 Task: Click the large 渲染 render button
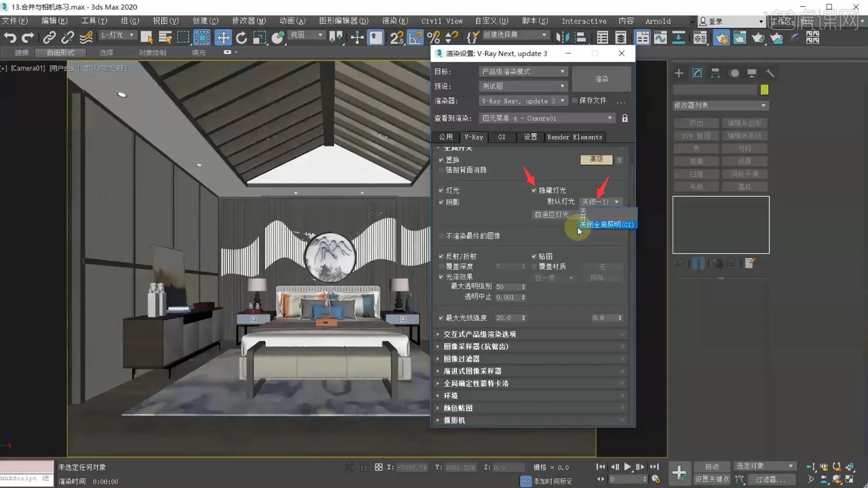point(601,79)
